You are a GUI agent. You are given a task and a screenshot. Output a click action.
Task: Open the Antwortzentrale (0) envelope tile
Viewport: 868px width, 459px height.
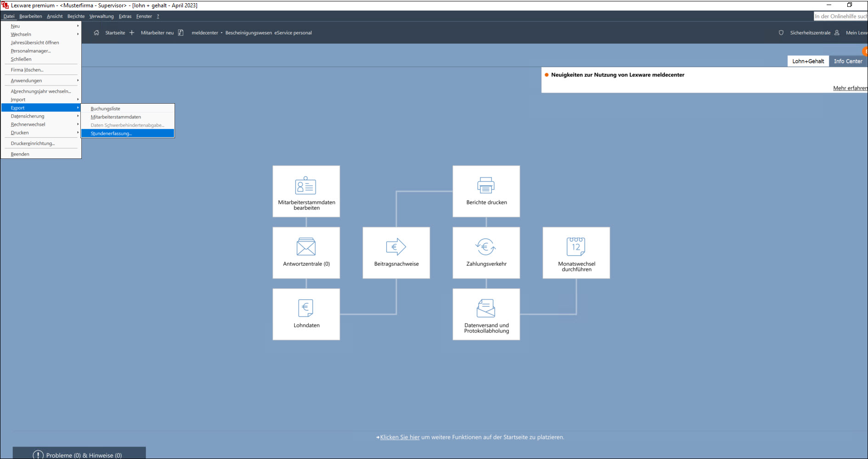[306, 253]
